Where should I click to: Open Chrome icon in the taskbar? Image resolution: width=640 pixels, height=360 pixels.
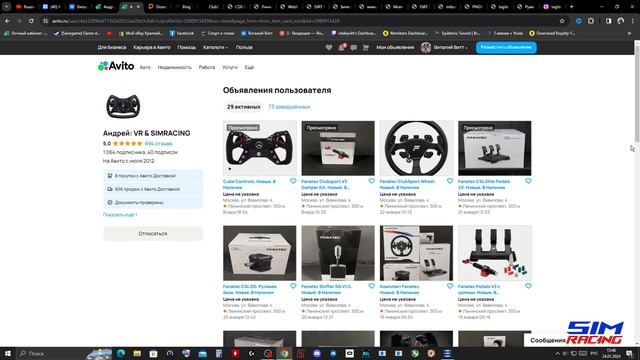[284, 353]
